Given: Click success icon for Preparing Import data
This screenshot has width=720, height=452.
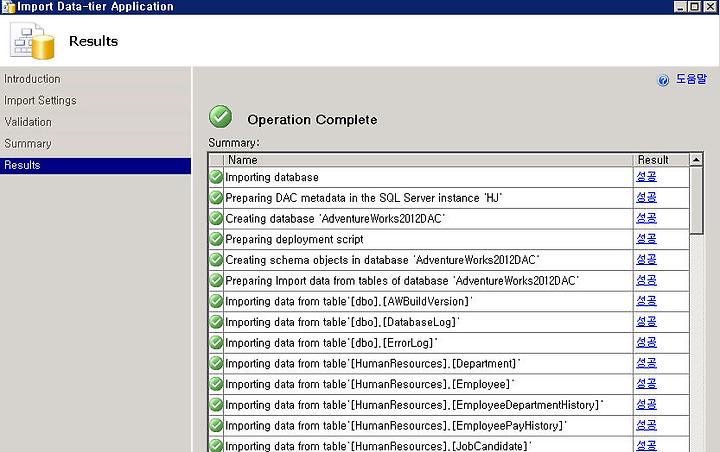Looking at the screenshot, I should (216, 280).
